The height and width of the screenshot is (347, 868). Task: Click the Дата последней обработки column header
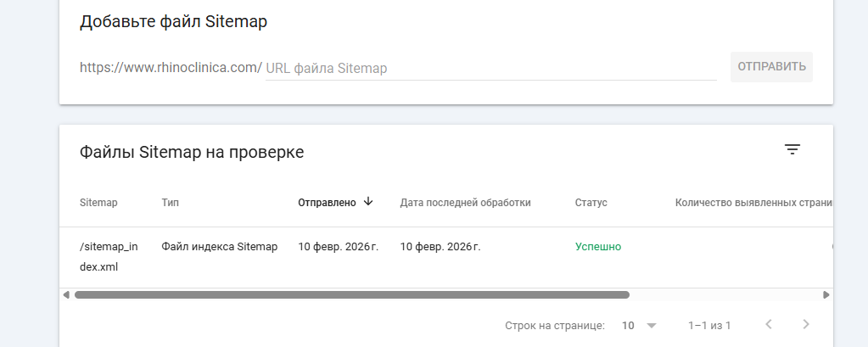point(465,203)
